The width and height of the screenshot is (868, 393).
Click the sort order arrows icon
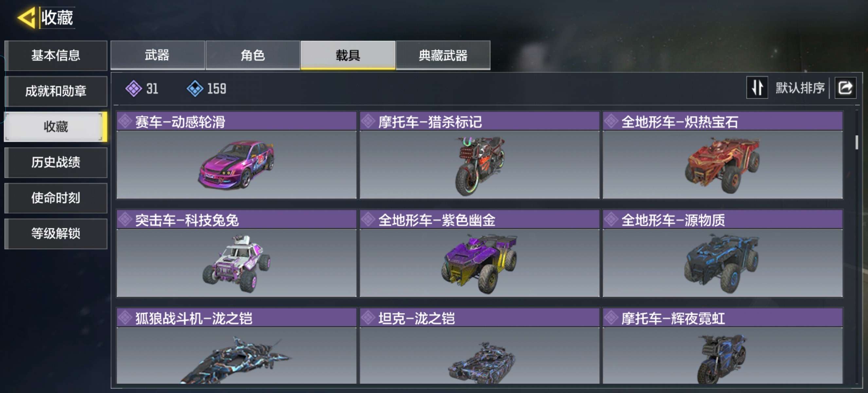(x=757, y=88)
